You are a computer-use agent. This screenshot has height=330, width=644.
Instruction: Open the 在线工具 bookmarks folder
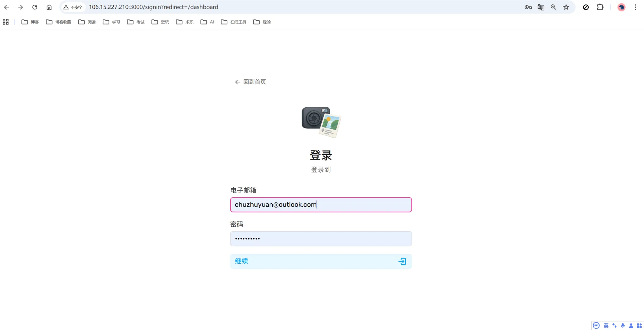click(233, 22)
